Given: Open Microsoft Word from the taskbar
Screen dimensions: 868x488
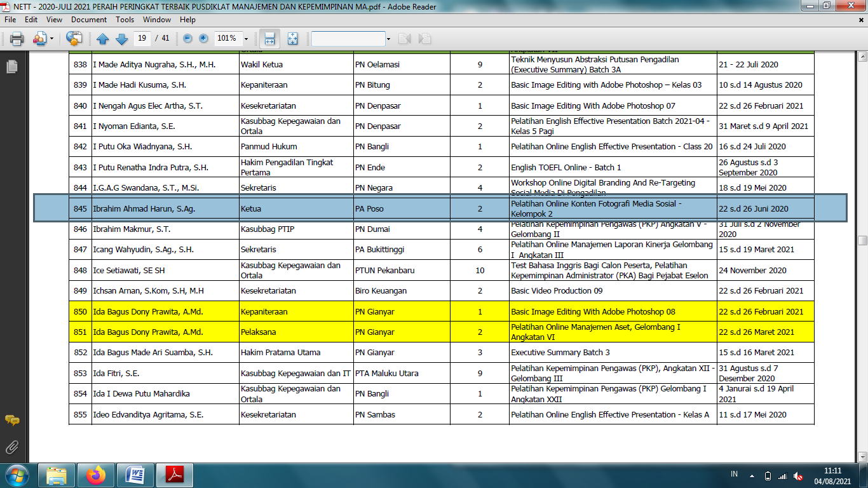Looking at the screenshot, I should click(135, 475).
